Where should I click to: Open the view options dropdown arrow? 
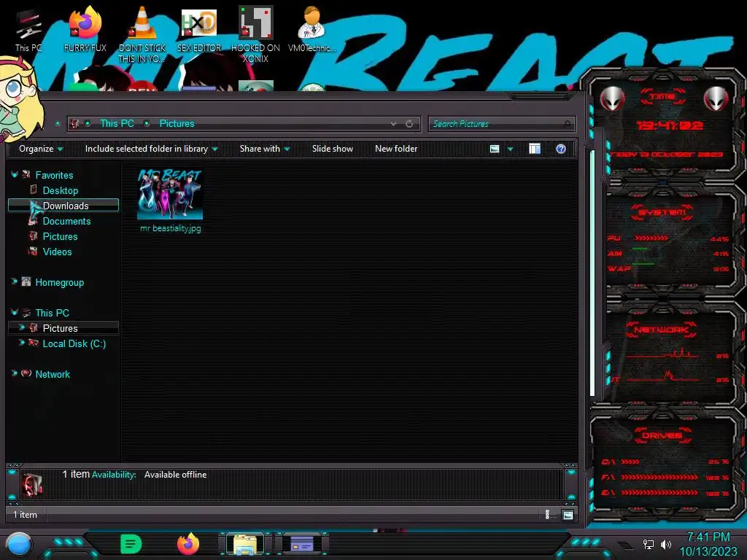coord(510,149)
